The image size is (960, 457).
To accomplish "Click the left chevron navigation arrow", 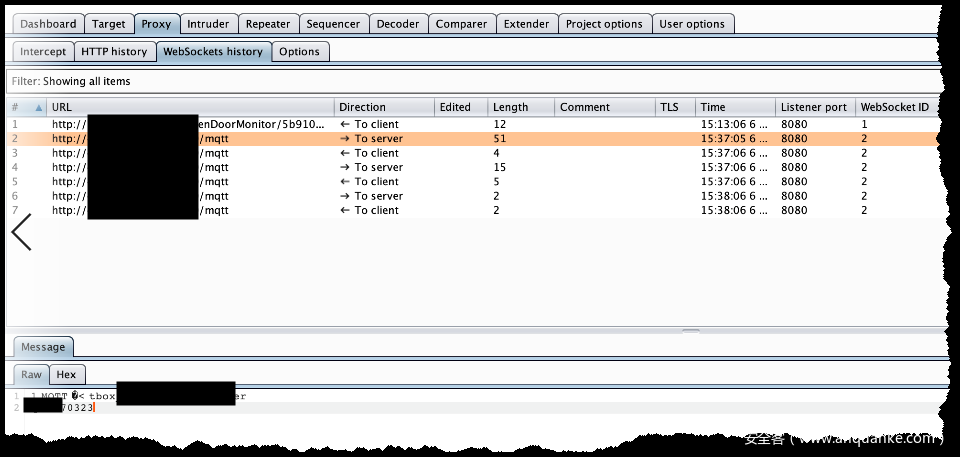I will tap(21, 232).
